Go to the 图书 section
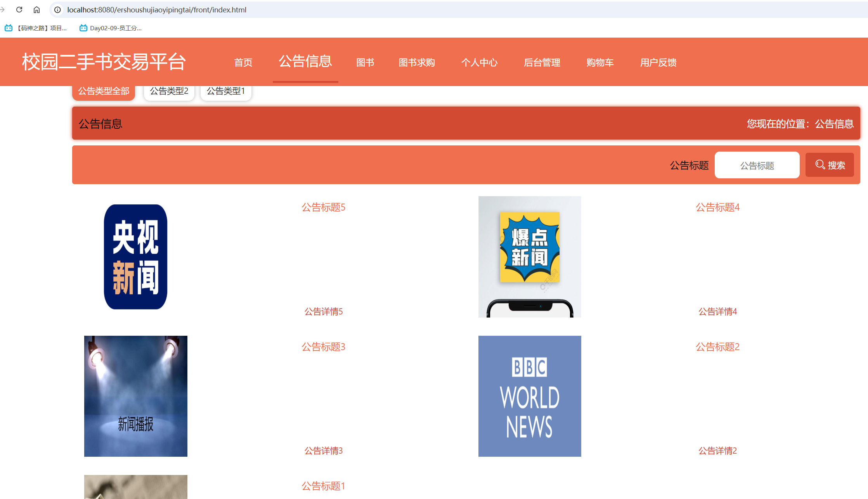Screen dimensions: 868x499 [365, 62]
